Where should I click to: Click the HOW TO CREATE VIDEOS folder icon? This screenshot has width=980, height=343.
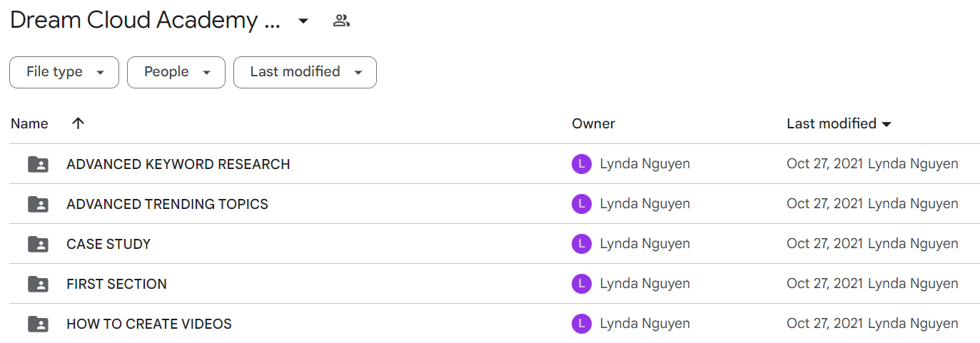click(38, 324)
